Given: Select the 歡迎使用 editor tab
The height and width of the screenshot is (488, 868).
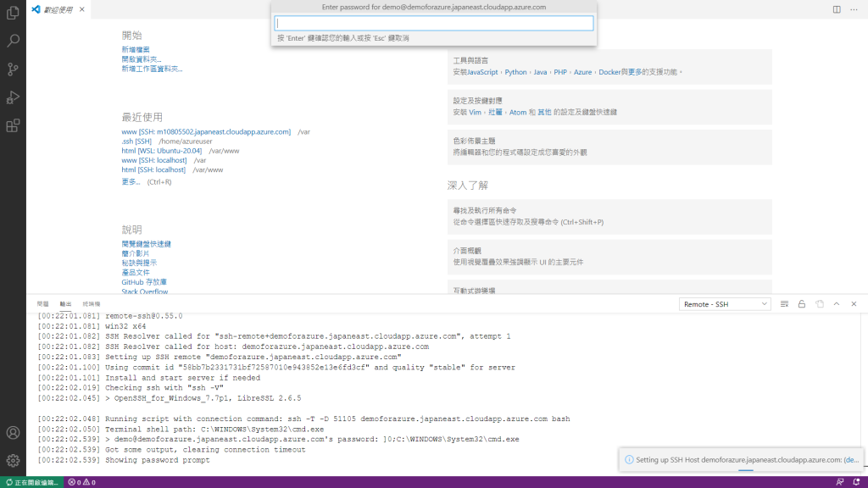Looking at the screenshot, I should pos(58,9).
